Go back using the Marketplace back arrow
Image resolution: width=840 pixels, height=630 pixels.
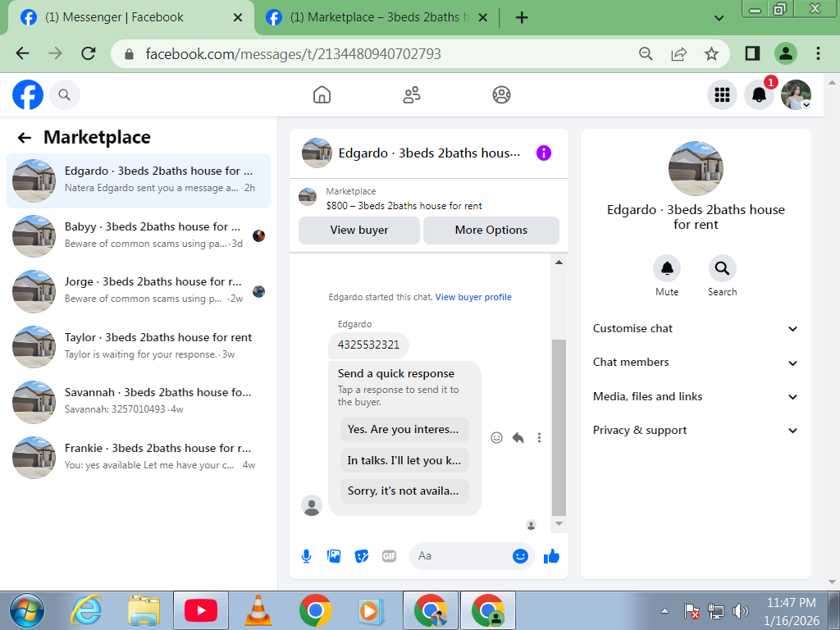tap(24, 138)
